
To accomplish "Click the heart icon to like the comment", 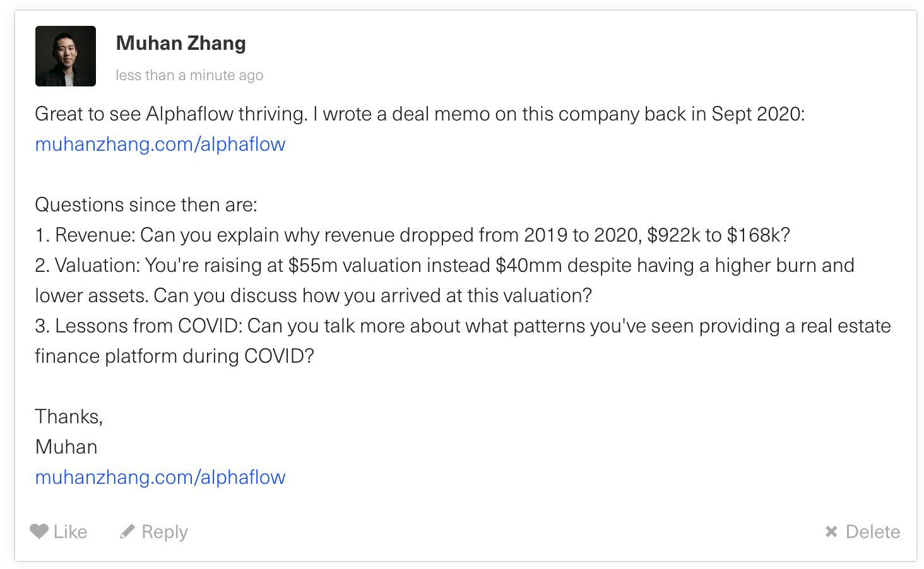I will [x=39, y=532].
